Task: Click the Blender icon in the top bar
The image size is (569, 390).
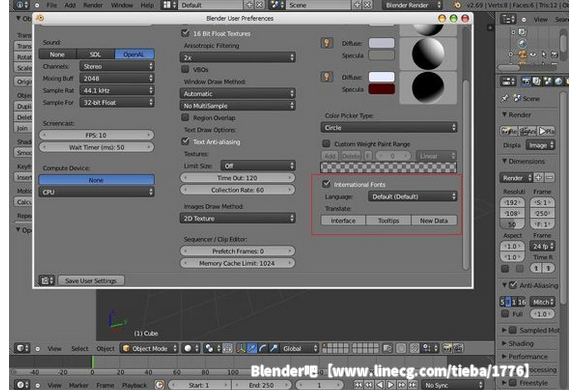Action: pyautogui.click(x=457, y=5)
